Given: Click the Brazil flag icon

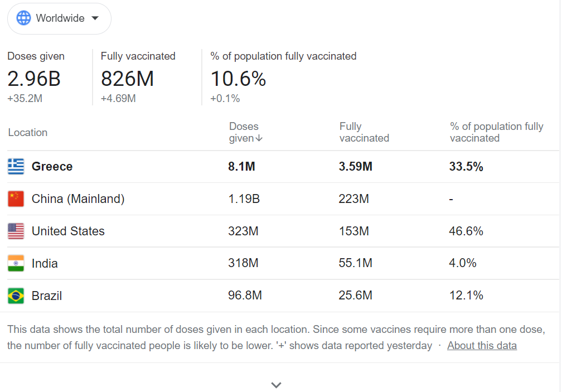Looking at the screenshot, I should pyautogui.click(x=16, y=296).
